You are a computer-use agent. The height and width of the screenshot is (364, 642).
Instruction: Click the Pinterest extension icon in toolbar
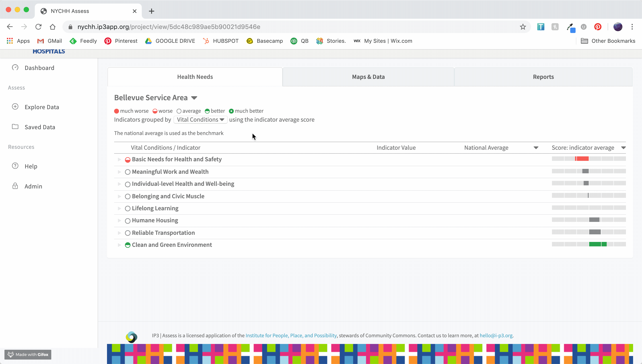point(598,27)
